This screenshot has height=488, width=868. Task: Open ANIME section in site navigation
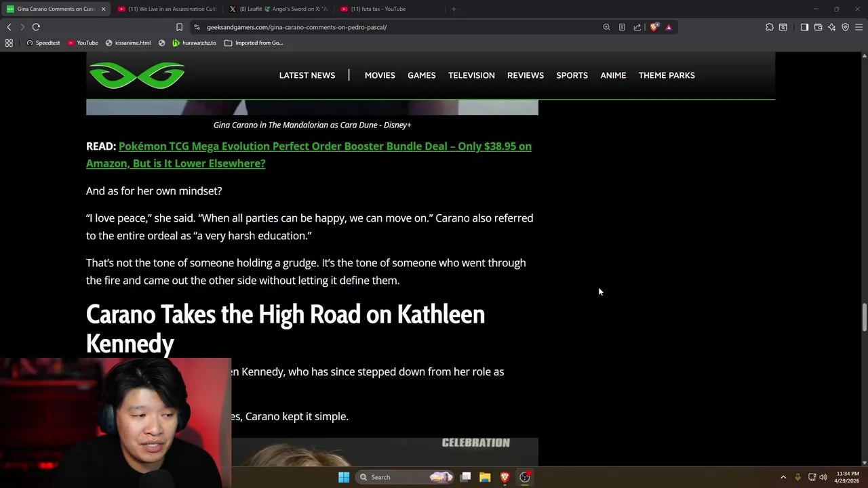point(613,75)
